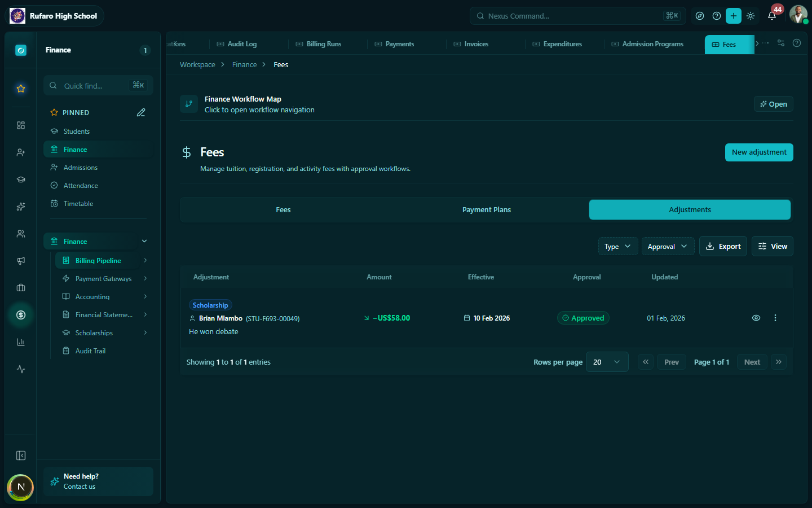Screen dimensions: 812x508
Task: Collapse the sidebar panel icon
Action: point(21,456)
